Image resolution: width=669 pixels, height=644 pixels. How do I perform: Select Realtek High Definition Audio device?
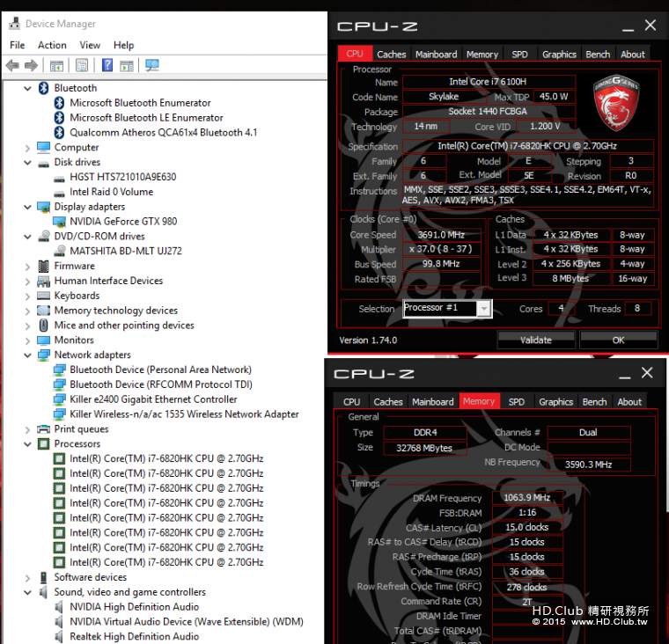(134, 637)
